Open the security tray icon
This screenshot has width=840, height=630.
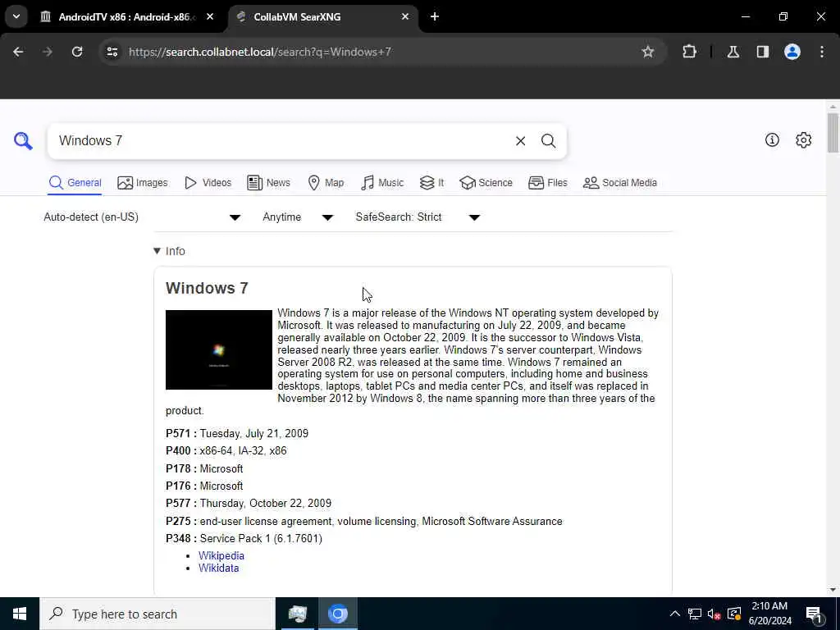(x=734, y=614)
